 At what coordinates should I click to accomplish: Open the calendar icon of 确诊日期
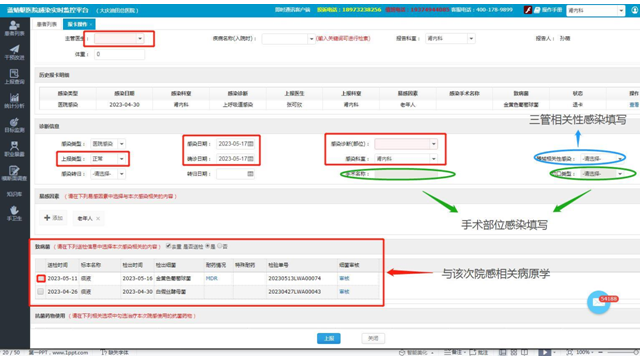tap(250, 159)
